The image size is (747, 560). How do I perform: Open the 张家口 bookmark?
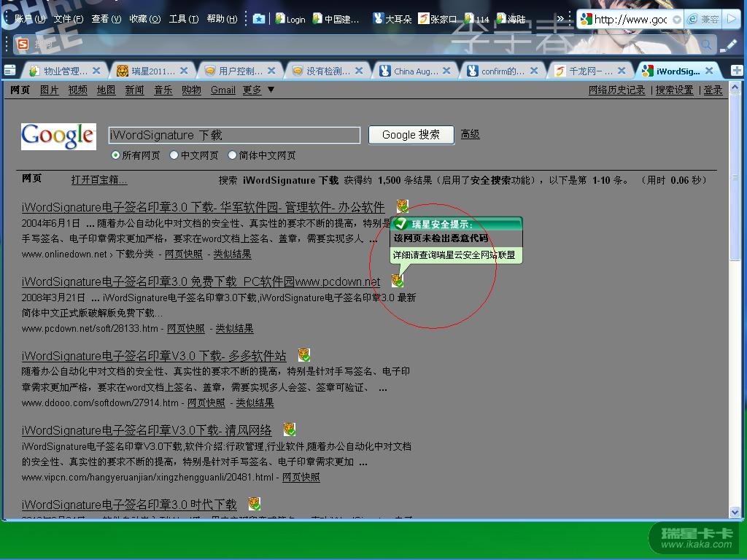pyautogui.click(x=438, y=19)
